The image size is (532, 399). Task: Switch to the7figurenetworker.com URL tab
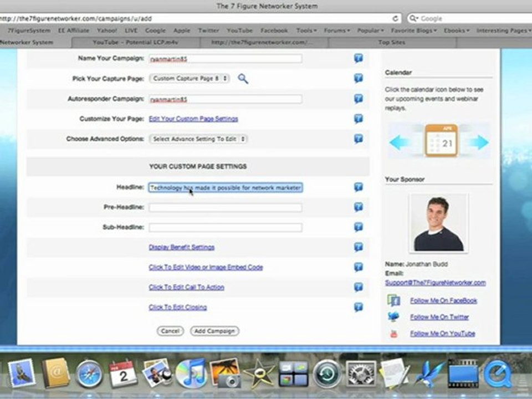pyautogui.click(x=264, y=43)
